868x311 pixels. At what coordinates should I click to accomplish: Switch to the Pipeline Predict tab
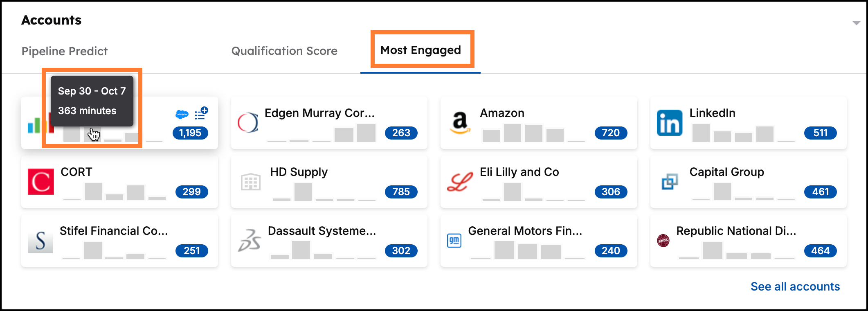tap(64, 51)
